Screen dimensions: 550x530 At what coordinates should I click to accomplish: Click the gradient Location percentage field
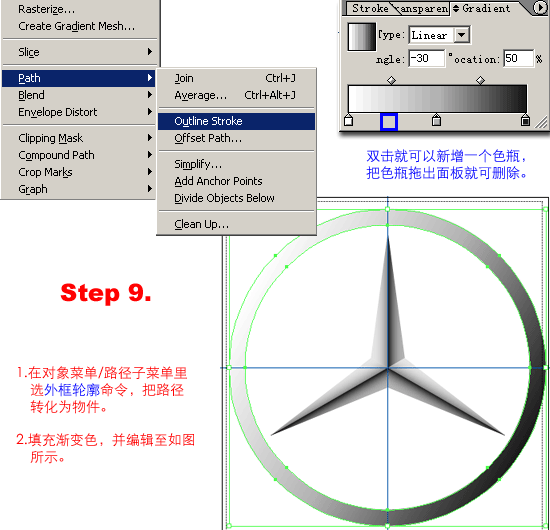(518, 58)
